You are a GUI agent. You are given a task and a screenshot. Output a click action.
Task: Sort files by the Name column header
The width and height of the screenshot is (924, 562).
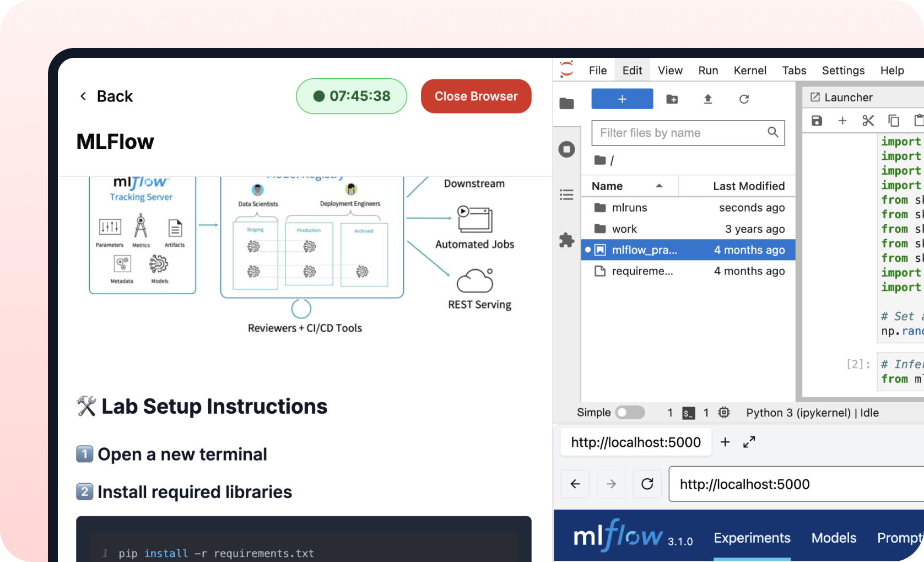(607, 186)
